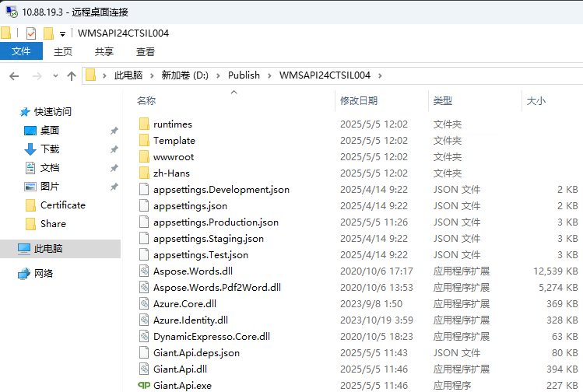Click Publish in the address bar path

pos(244,75)
